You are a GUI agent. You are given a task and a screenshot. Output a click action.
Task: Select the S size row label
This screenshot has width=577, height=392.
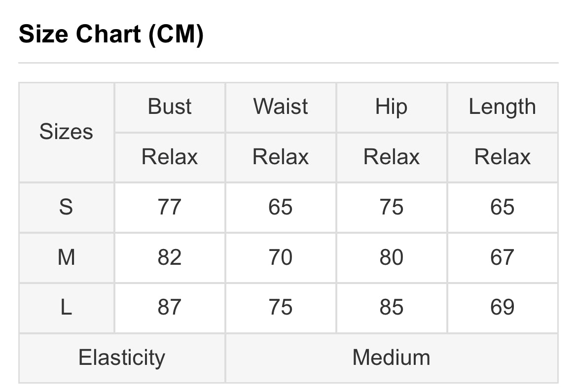point(66,207)
